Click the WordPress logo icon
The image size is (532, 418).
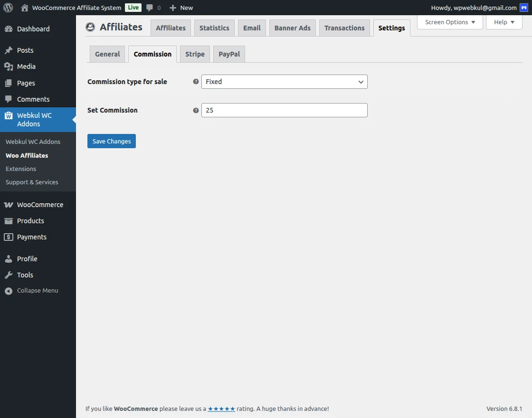coord(8,8)
